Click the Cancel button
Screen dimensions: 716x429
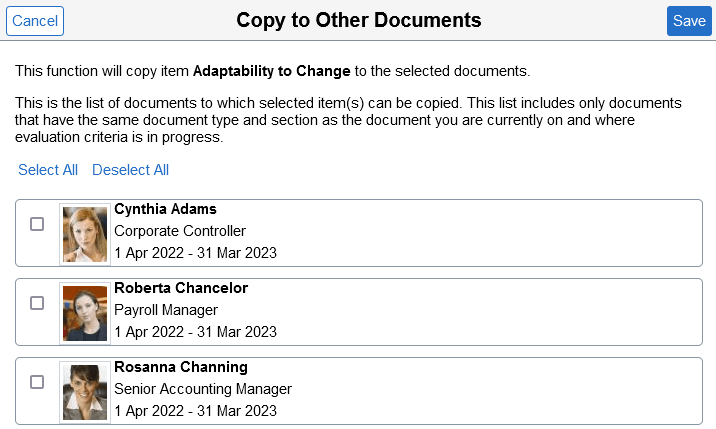[x=35, y=21]
